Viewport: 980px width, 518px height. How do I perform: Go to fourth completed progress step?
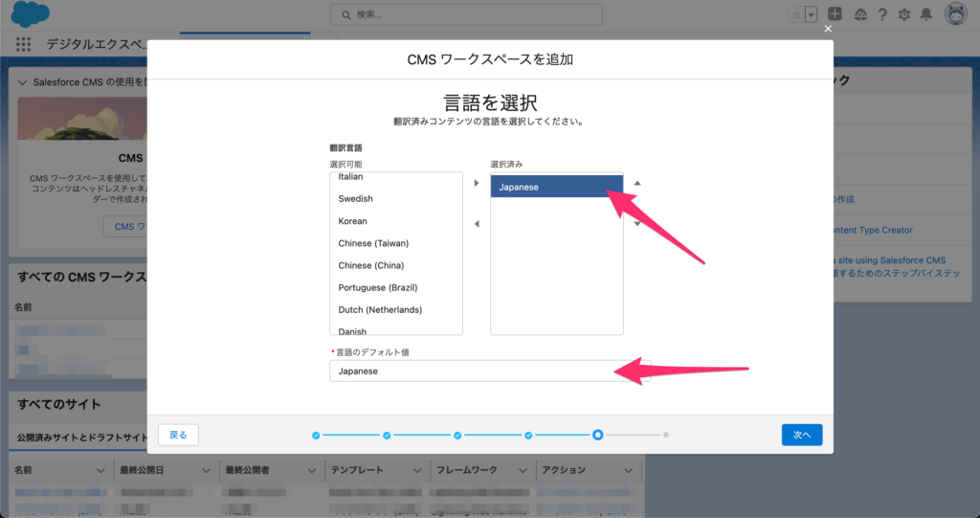pos(528,435)
